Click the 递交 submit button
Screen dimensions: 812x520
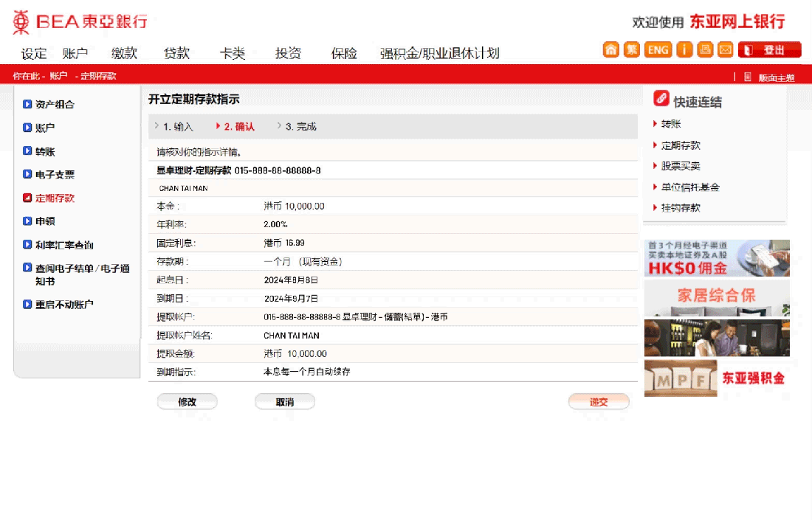(x=599, y=401)
